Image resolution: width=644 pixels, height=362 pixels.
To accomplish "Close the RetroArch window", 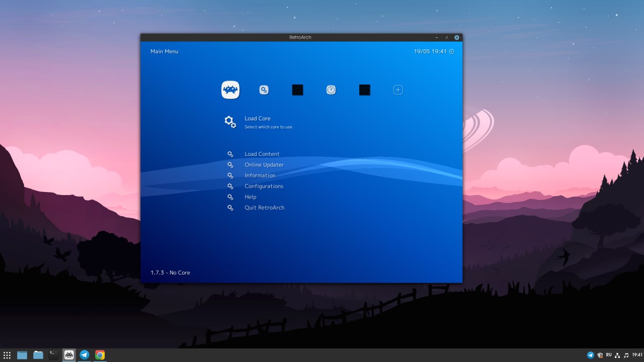I will [x=457, y=38].
